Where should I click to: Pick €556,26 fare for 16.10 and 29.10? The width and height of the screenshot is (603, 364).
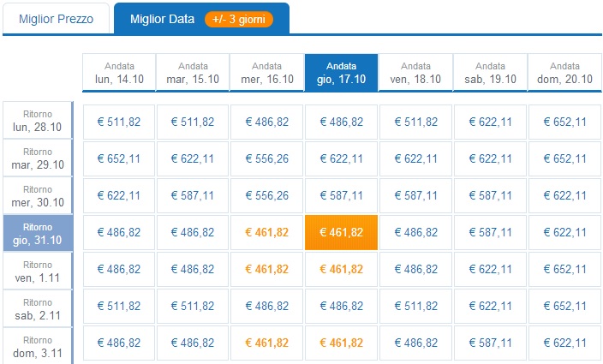click(267, 158)
